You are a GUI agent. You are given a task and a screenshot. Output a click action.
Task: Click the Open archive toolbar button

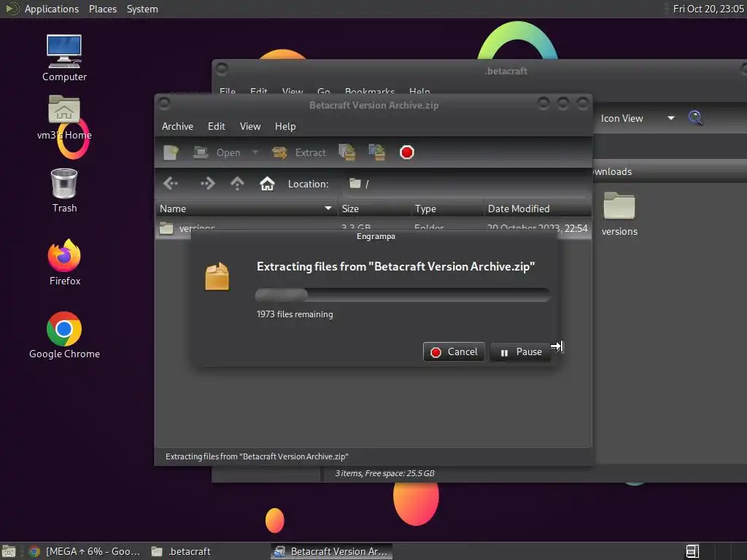(x=217, y=152)
